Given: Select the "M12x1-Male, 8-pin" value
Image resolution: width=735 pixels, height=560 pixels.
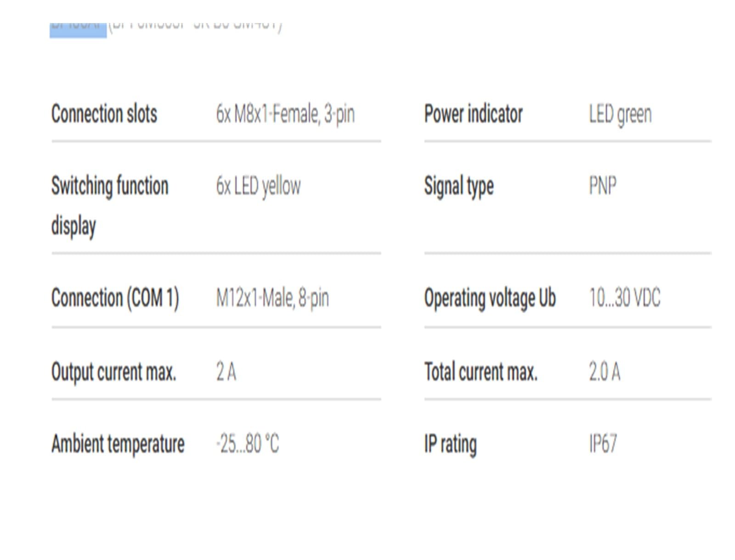Looking at the screenshot, I should pyautogui.click(x=272, y=298).
